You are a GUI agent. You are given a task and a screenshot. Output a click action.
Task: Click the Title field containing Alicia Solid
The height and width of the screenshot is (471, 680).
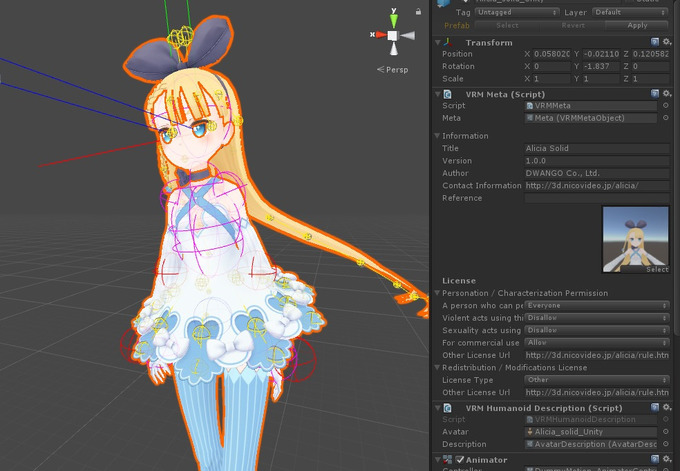pos(597,148)
